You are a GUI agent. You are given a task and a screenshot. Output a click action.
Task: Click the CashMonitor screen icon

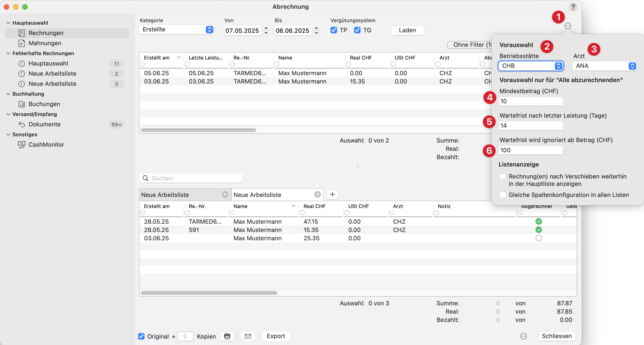[22, 145]
